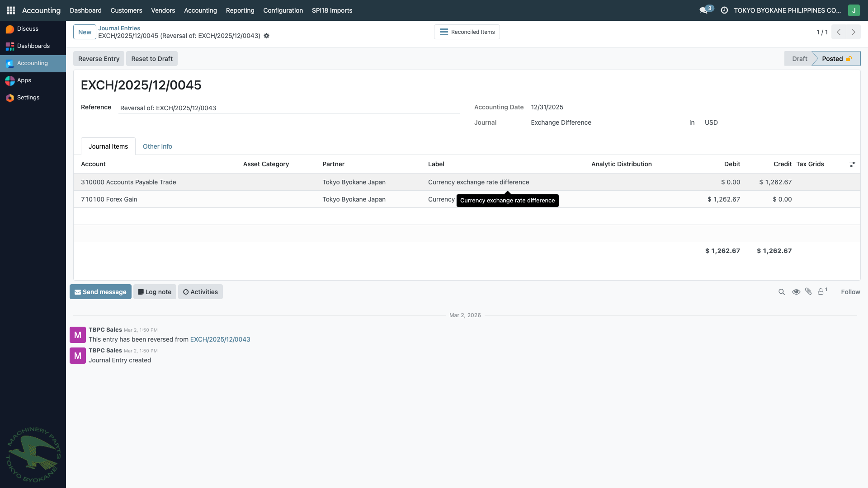The width and height of the screenshot is (868, 488).
Task: Open the Vendors menu
Action: tap(163, 10)
